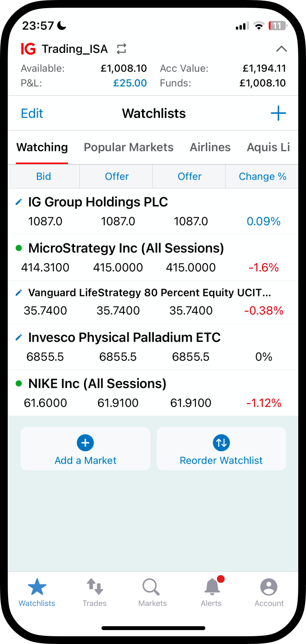Switch to Popular Markets tab
This screenshot has width=306, height=644.
(x=129, y=147)
